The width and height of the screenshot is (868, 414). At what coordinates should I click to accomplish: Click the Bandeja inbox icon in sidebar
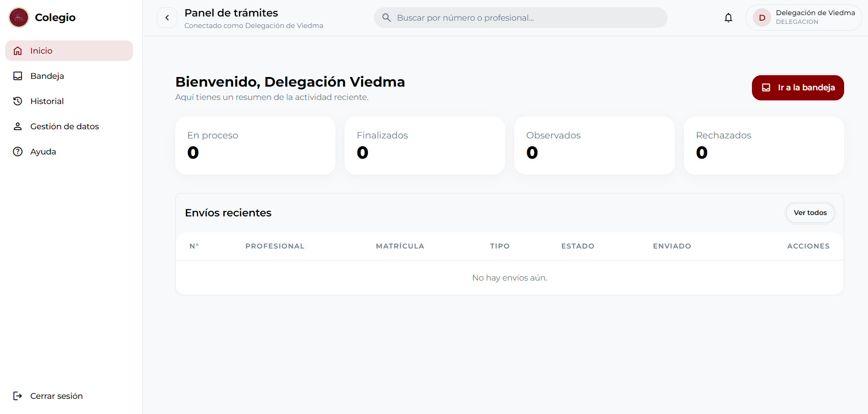pyautogui.click(x=18, y=76)
